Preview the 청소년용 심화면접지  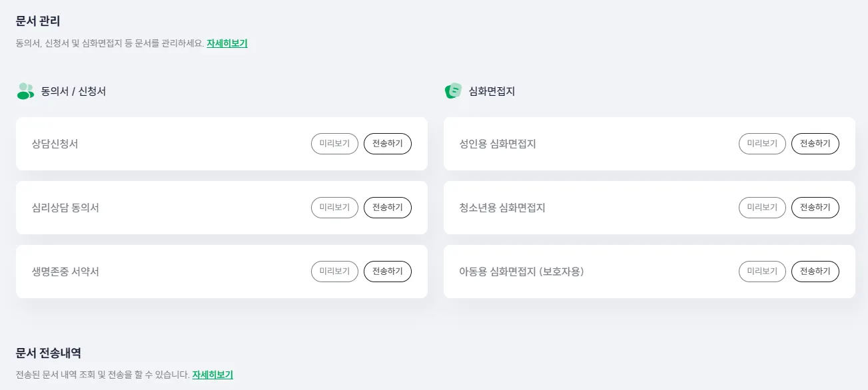(x=762, y=208)
